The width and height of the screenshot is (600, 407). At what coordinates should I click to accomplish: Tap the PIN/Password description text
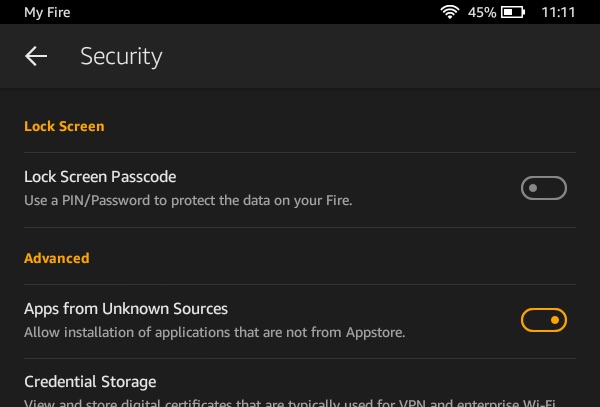188,200
